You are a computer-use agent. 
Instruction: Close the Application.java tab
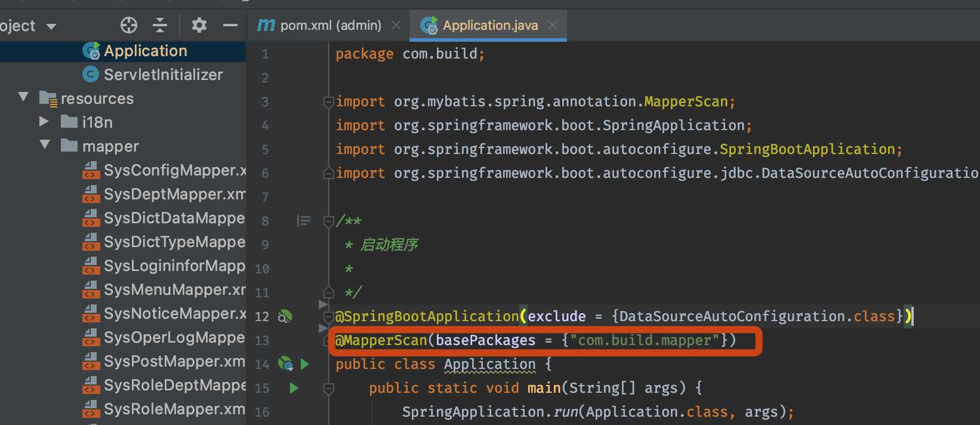coord(553,25)
